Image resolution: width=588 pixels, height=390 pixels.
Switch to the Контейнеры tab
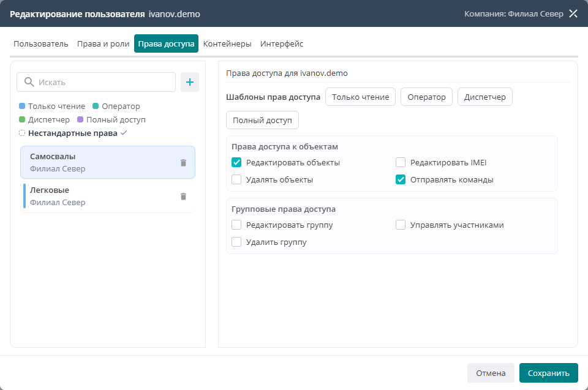[227, 43]
